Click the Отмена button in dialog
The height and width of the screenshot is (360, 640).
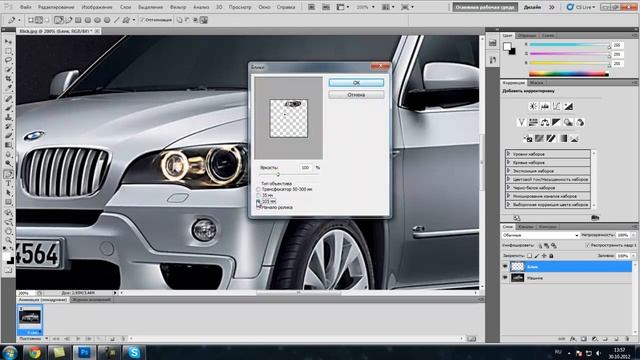[356, 95]
